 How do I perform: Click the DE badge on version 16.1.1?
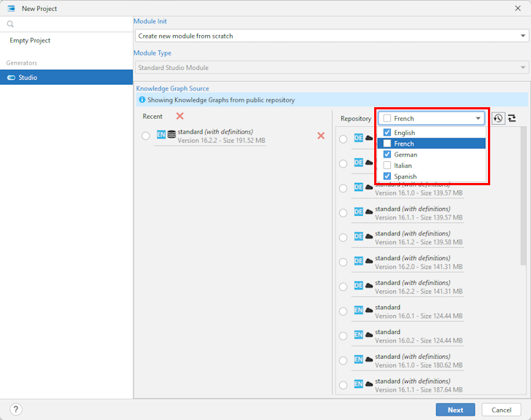point(358,211)
